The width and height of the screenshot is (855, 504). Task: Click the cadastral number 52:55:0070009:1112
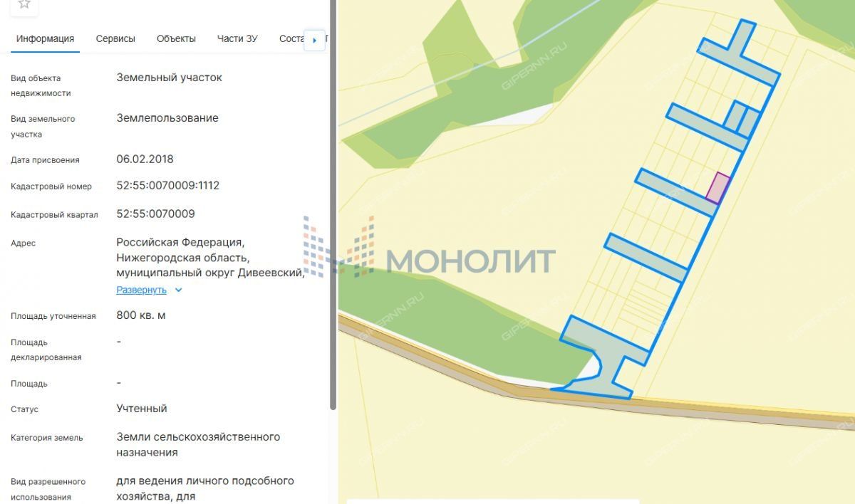(x=168, y=186)
